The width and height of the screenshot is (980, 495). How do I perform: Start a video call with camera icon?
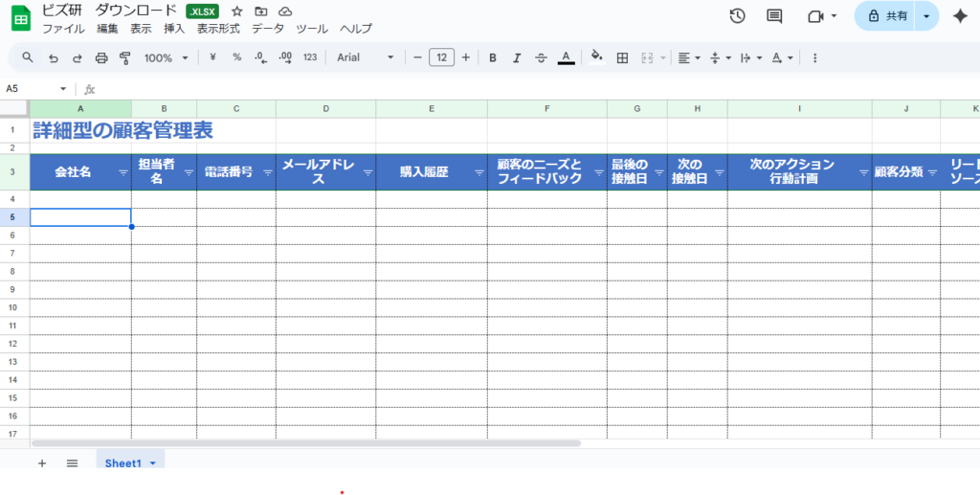[815, 16]
